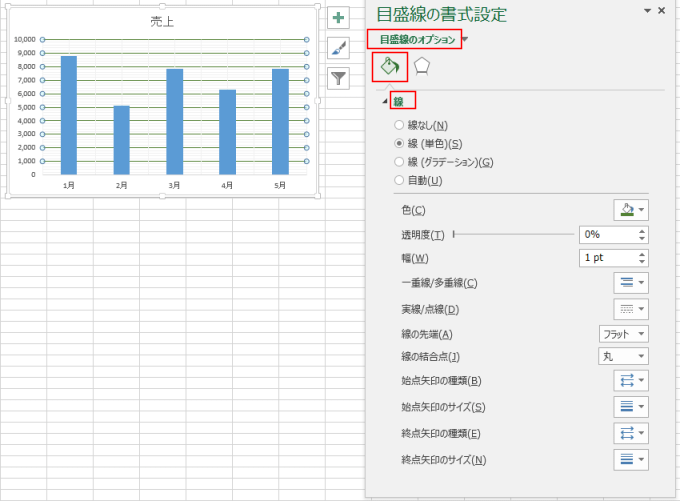Decrease line width with down spinner
Viewport: 680px width, 501px height.
pyautogui.click(x=642, y=262)
